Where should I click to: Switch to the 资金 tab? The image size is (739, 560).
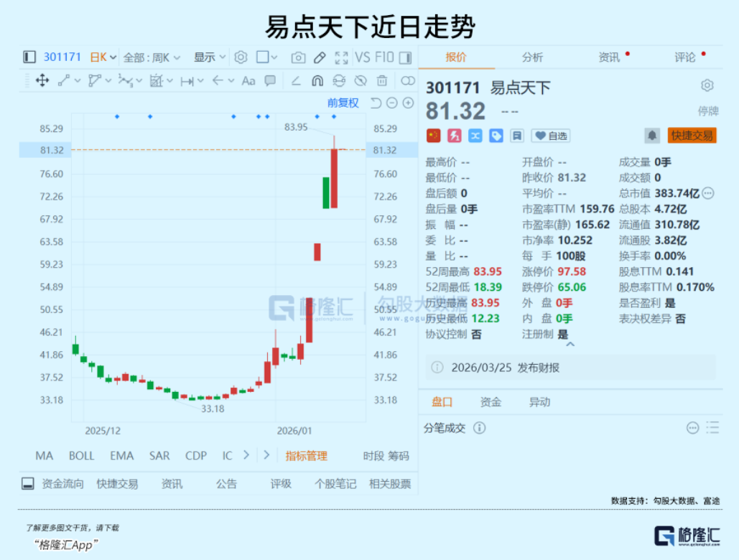pyautogui.click(x=493, y=402)
